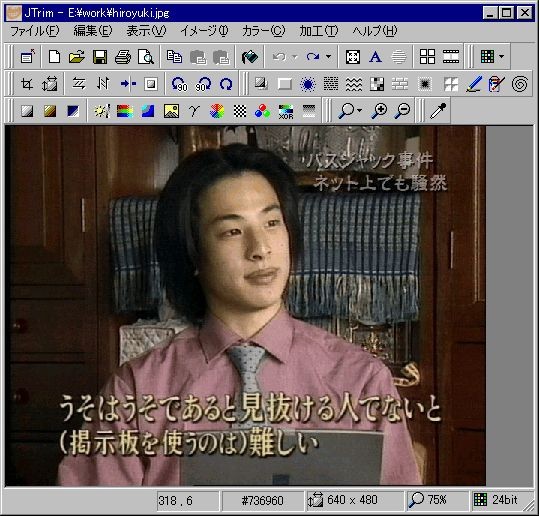
Task: Open the 加工(T) menu
Action: coord(319,31)
